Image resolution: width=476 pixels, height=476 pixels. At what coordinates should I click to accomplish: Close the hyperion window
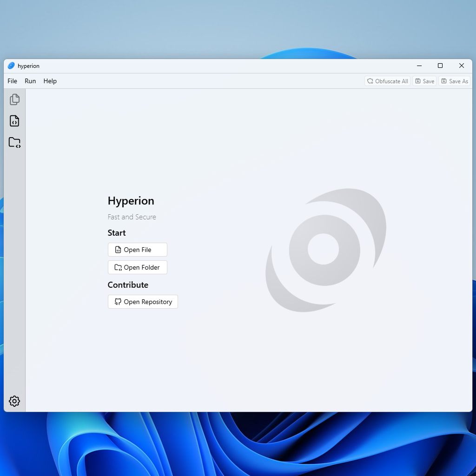[462, 66]
